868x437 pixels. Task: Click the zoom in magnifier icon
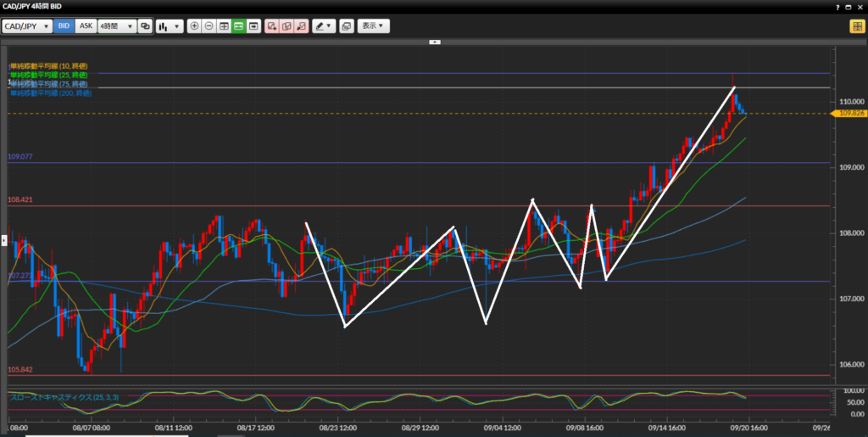pyautogui.click(x=195, y=26)
